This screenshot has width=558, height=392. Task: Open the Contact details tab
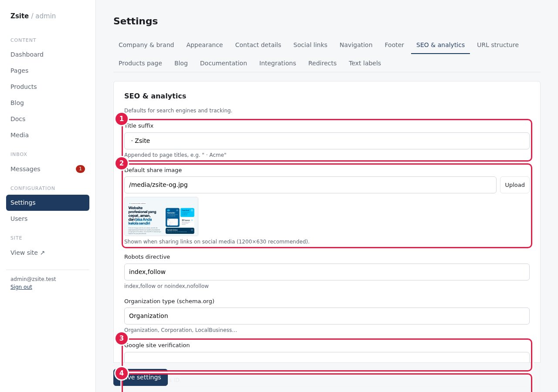[x=258, y=45]
